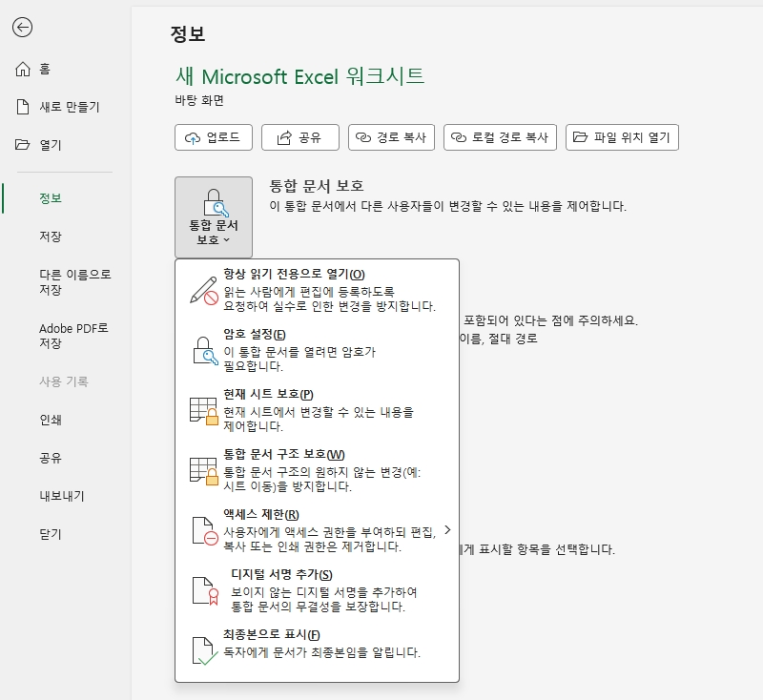Click the lock and key icon above 통합 문서 보호
The image size is (763, 700).
[x=217, y=202]
